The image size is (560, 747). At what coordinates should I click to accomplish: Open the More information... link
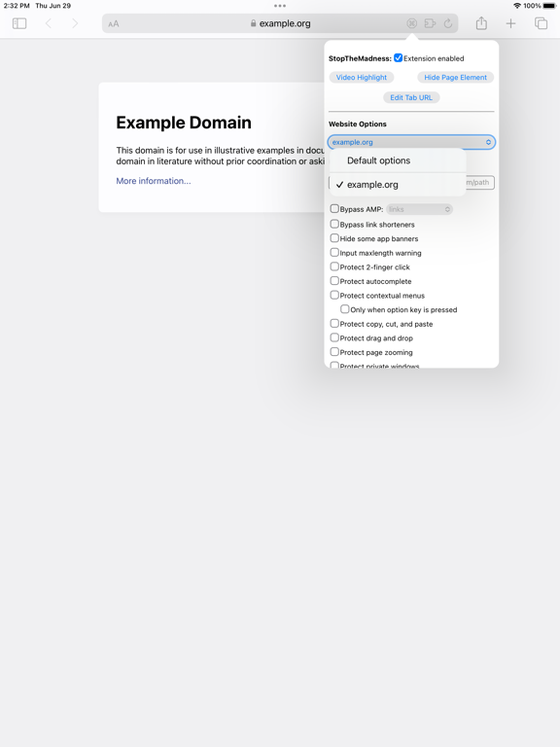click(x=154, y=181)
